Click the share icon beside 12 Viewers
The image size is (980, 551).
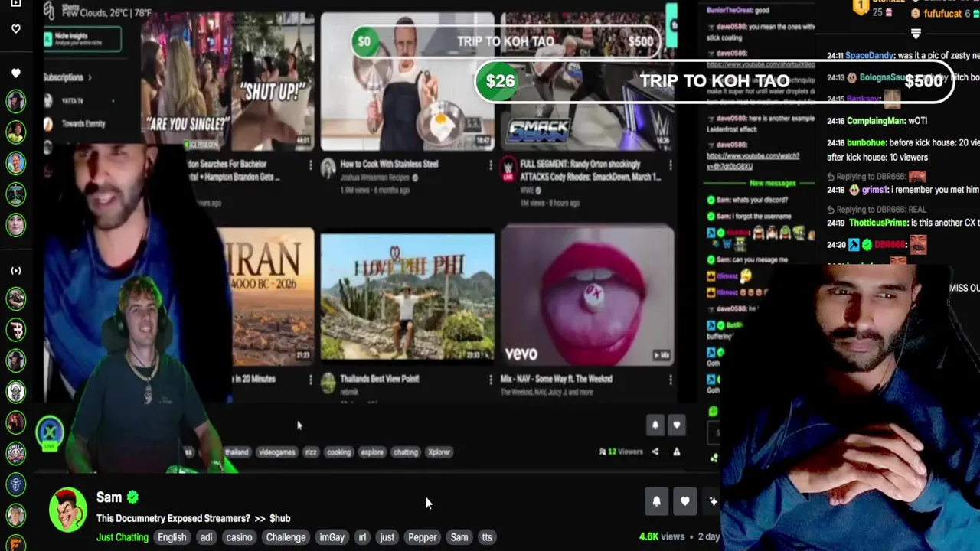[x=655, y=452]
